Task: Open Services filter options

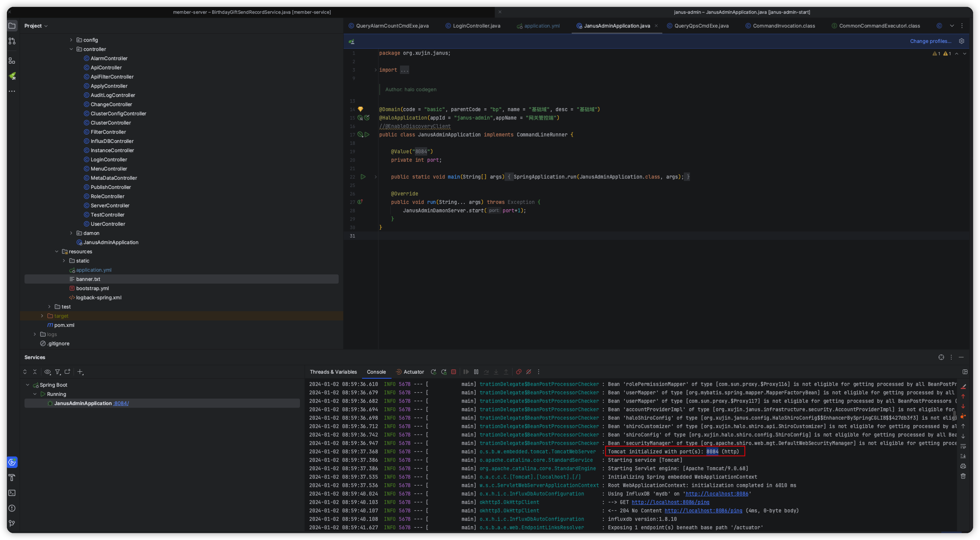Action: [x=57, y=372]
